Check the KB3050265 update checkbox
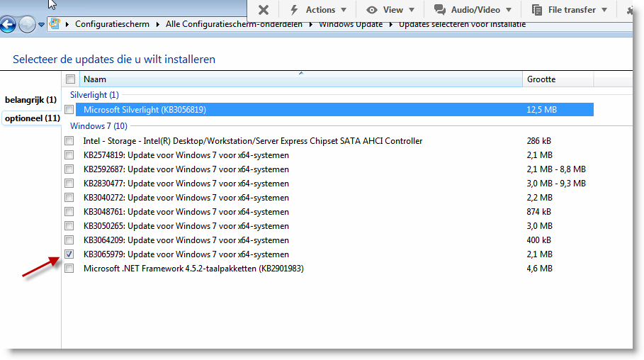Viewport: 644px width, 360px height. coord(69,226)
